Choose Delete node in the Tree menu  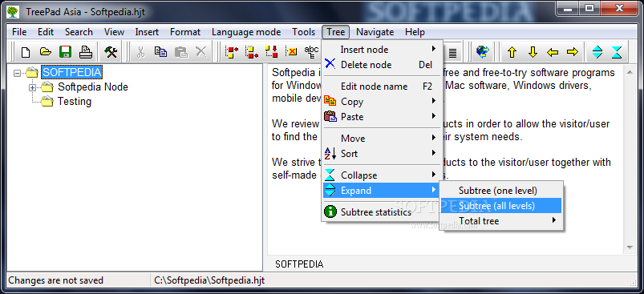click(x=382, y=65)
